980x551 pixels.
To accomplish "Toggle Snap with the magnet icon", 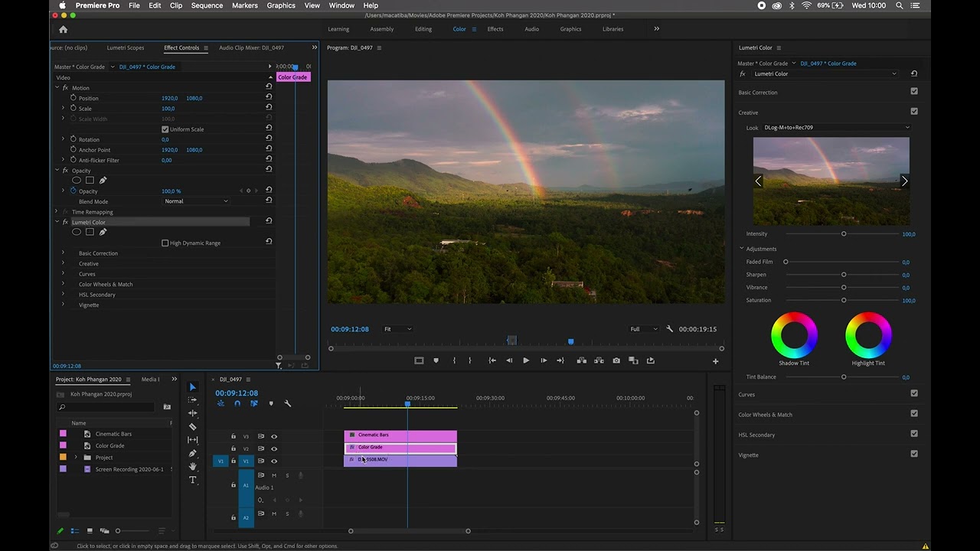I will point(237,403).
